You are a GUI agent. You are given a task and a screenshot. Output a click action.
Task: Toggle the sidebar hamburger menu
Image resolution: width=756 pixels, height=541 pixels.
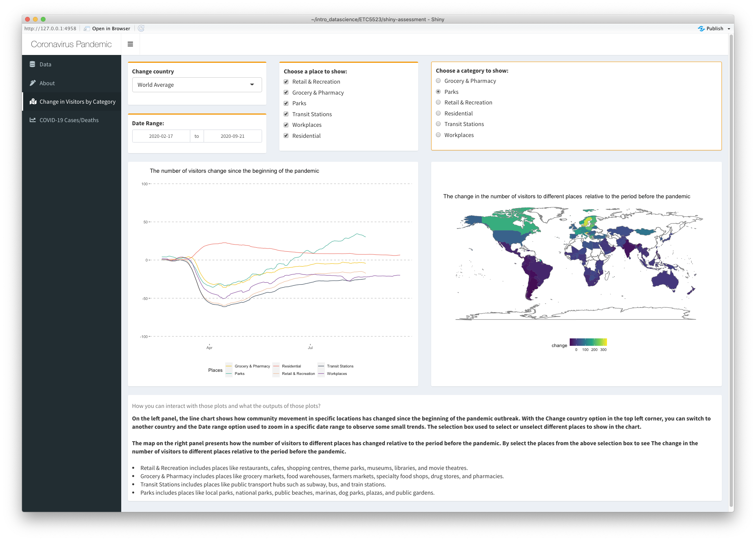130,44
